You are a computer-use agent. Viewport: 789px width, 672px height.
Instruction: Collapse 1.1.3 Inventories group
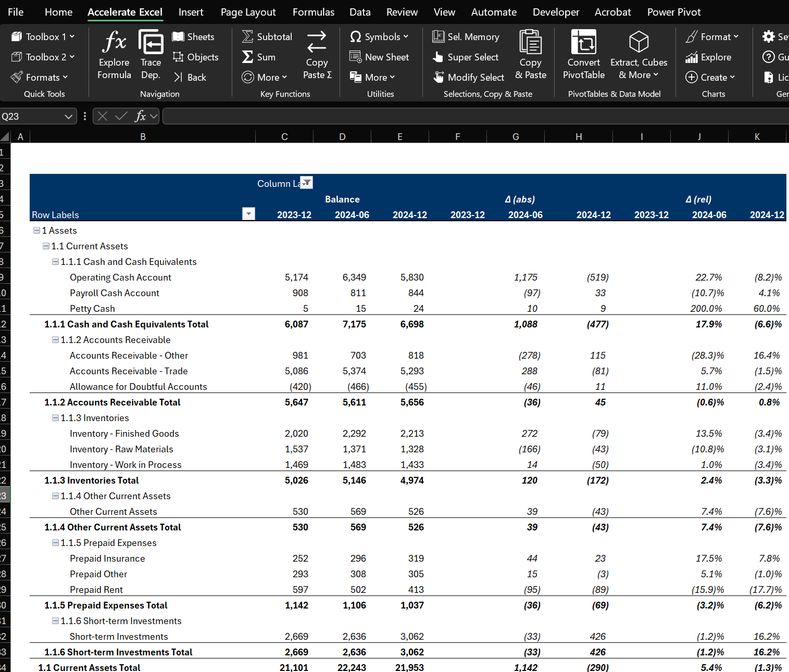(x=55, y=417)
